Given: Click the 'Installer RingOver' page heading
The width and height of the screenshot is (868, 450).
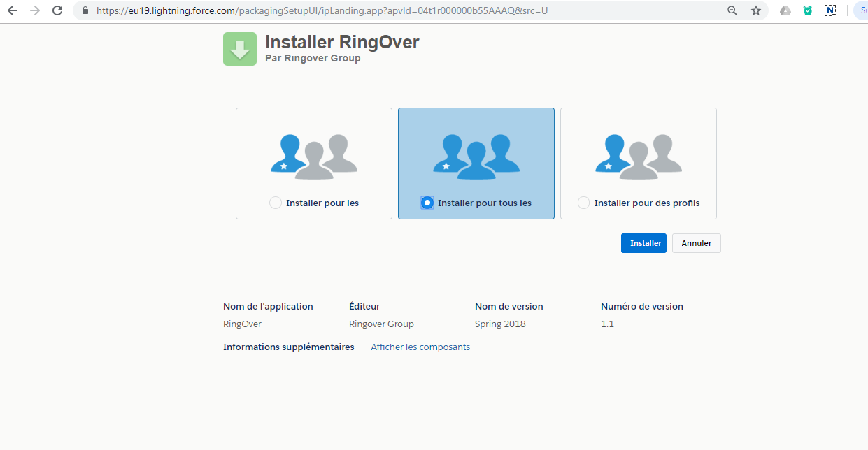Looking at the screenshot, I should tap(342, 42).
